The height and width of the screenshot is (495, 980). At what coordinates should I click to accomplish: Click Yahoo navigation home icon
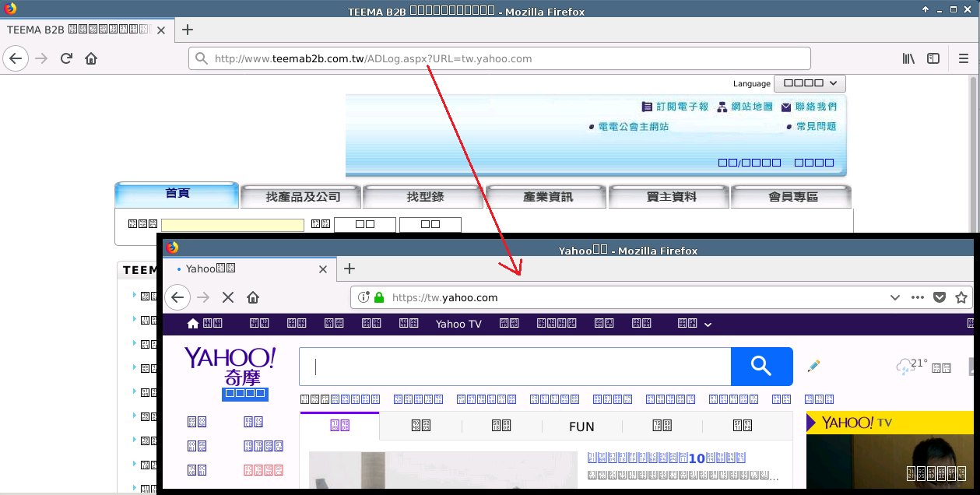click(193, 324)
